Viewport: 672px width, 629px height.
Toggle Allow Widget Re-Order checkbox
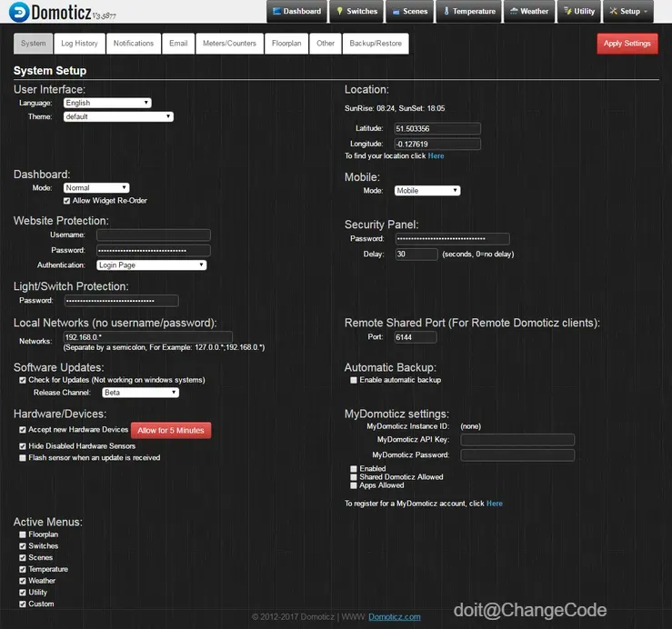pyautogui.click(x=66, y=201)
